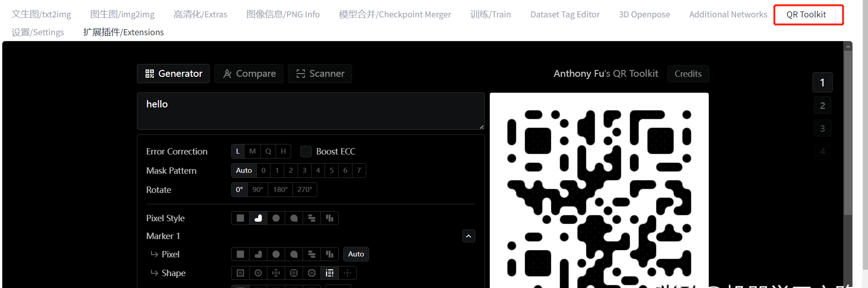Set Mask Pattern to 5
Screen dimensions: 868x288
click(x=332, y=171)
